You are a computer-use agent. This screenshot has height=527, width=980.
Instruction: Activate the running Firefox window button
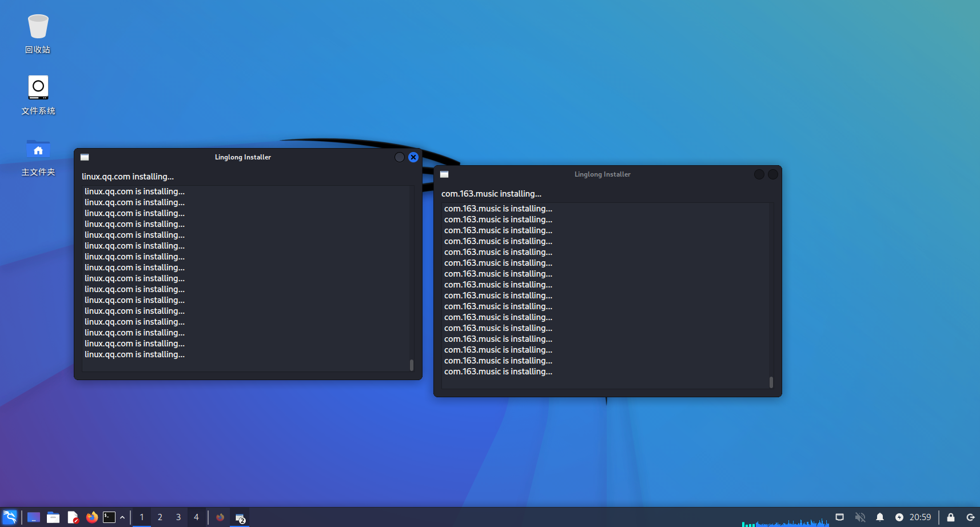click(x=220, y=517)
